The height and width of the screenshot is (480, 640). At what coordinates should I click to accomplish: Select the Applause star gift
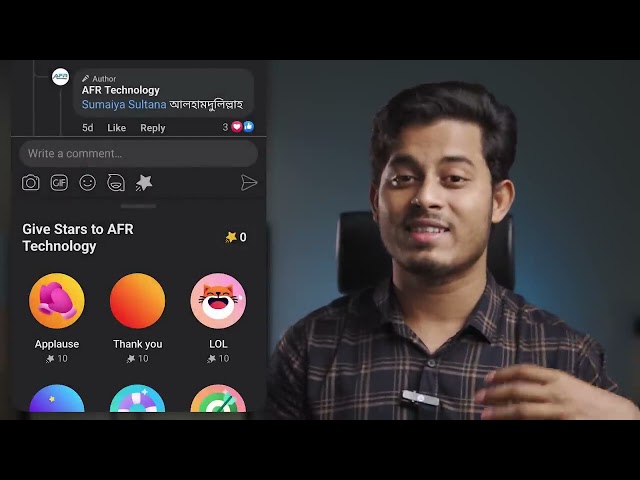click(57, 301)
